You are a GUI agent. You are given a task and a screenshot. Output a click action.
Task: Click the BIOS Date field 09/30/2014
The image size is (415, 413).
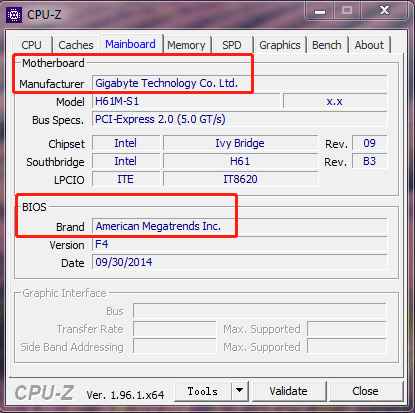click(240, 262)
